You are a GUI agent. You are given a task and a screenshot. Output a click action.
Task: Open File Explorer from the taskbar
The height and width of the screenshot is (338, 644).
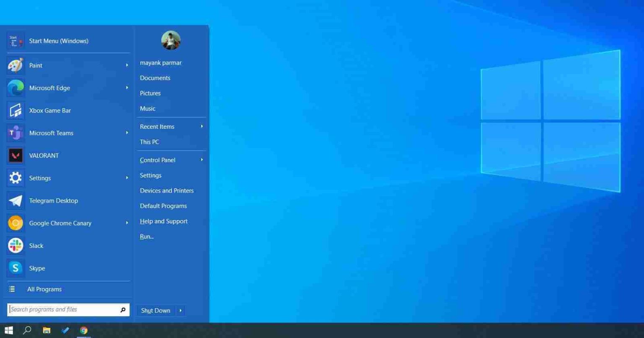(x=47, y=330)
